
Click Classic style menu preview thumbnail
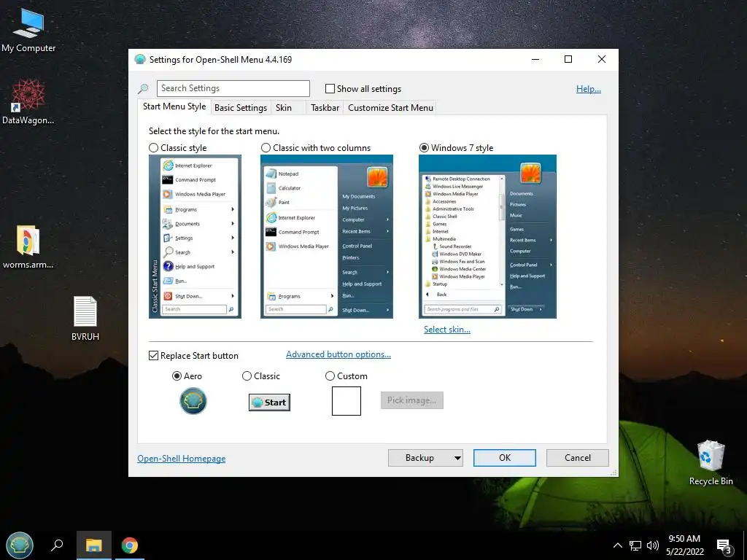pyautogui.click(x=195, y=237)
